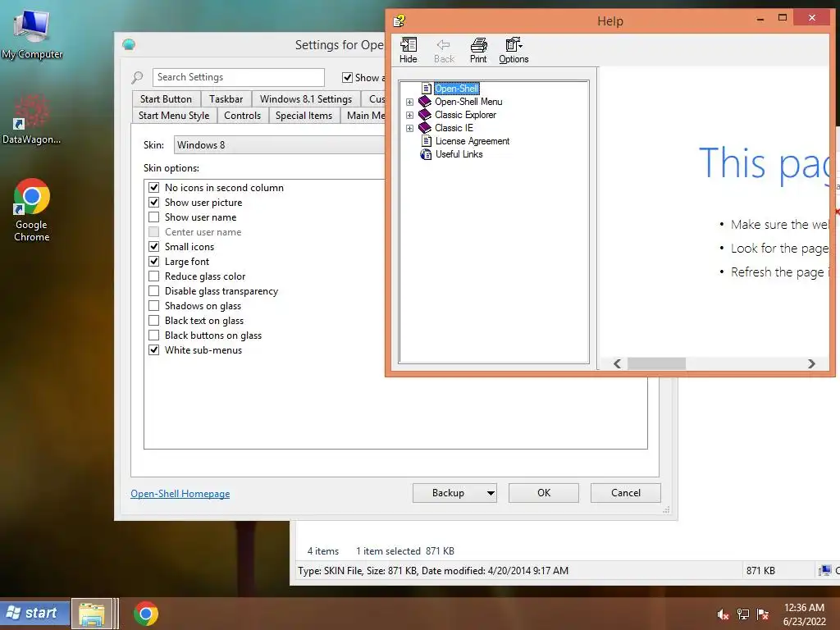Viewport: 840px width, 630px height.
Task: Click the network tray icon
Action: 743,614
